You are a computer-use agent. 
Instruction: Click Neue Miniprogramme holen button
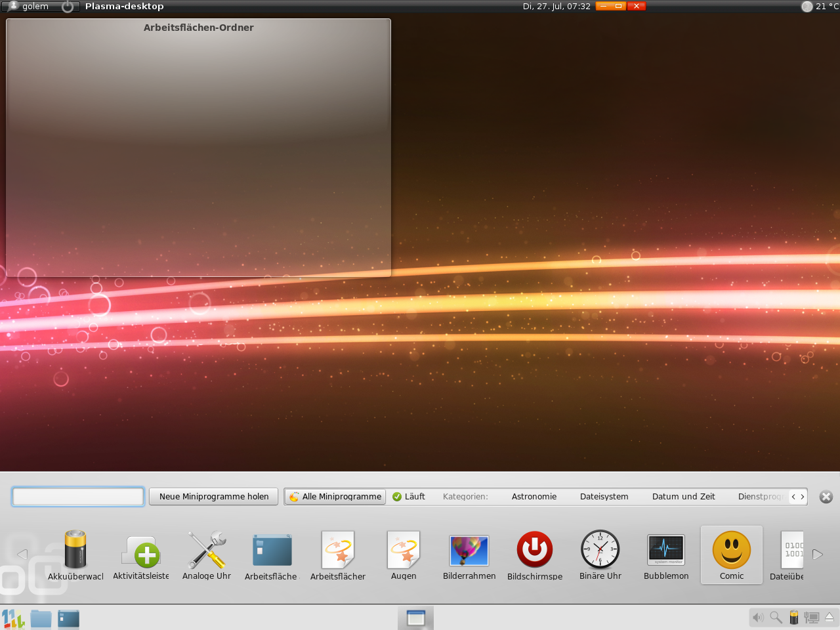coord(213,497)
